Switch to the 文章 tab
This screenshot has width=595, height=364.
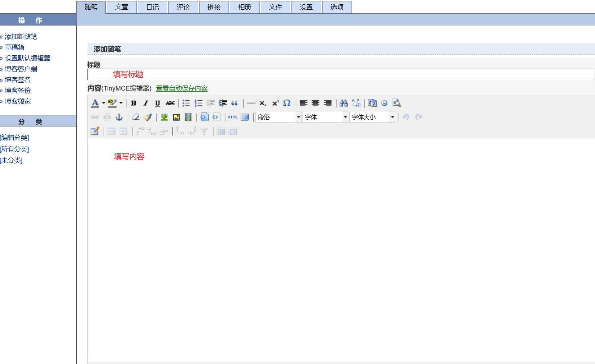tap(122, 7)
